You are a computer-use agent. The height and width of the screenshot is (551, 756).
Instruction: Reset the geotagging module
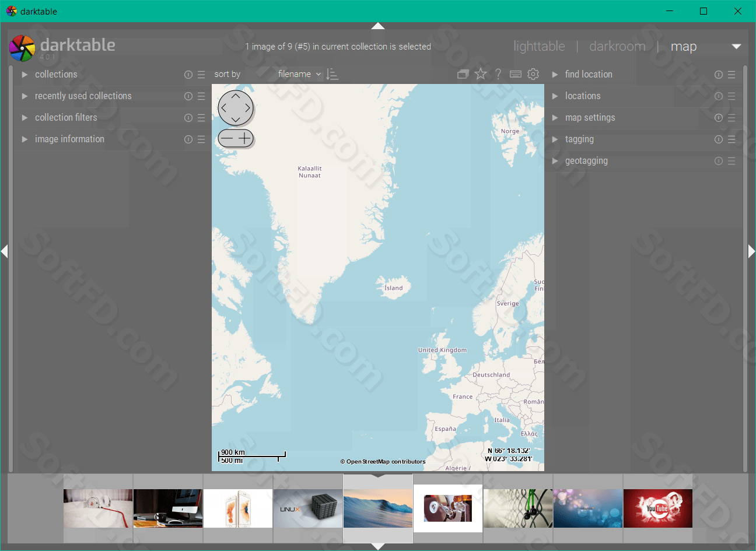[x=719, y=161]
